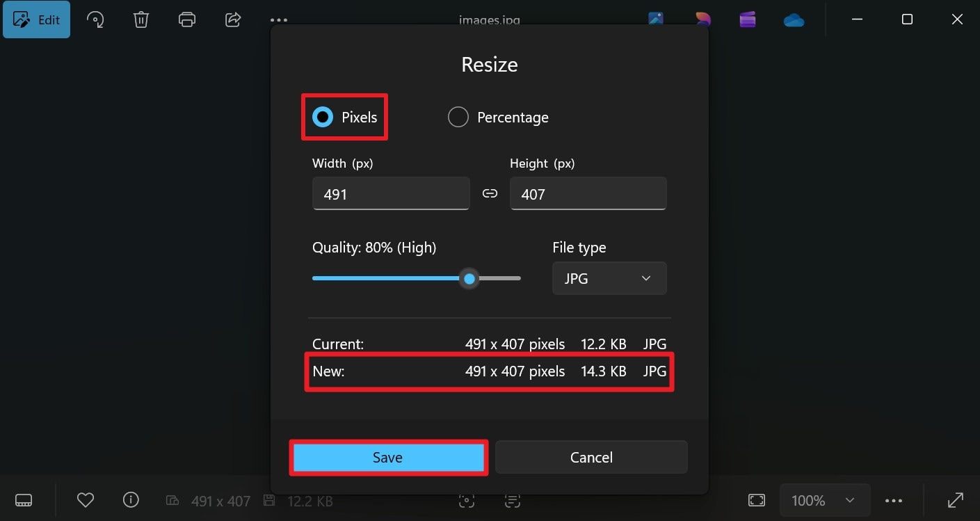Click the delete trash icon
This screenshot has height=521, width=980.
[x=141, y=19]
